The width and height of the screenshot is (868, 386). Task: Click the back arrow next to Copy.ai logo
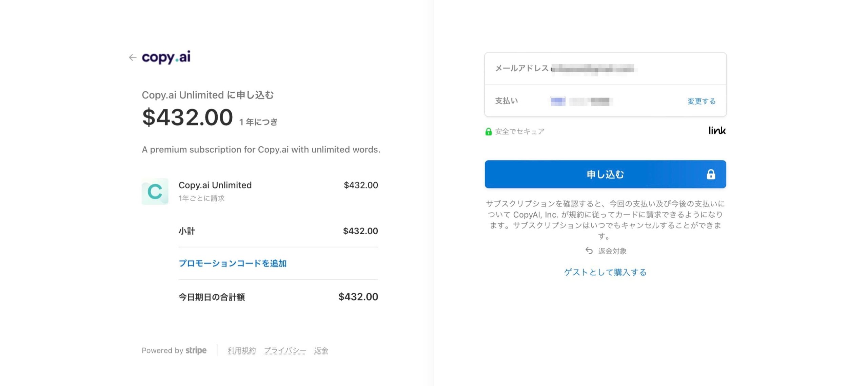coord(132,58)
